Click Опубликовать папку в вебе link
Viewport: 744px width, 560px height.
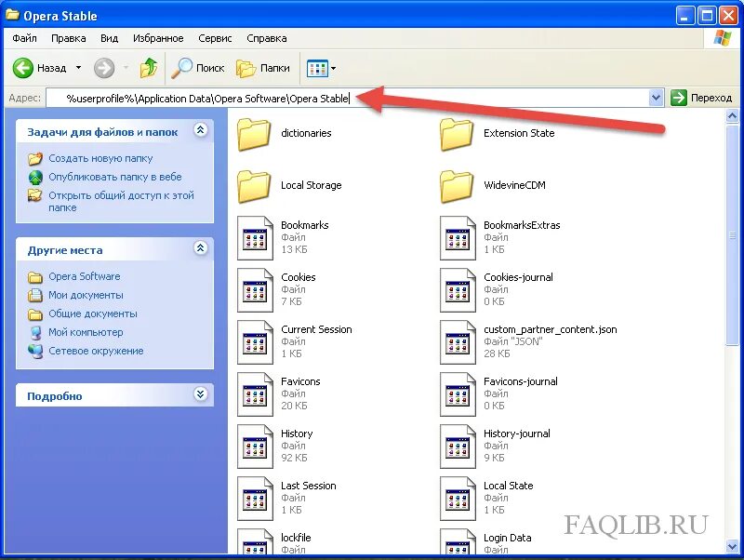click(114, 177)
